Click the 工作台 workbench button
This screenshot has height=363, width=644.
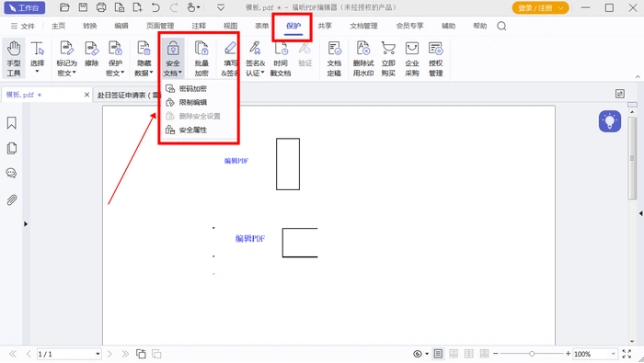tap(25, 7)
